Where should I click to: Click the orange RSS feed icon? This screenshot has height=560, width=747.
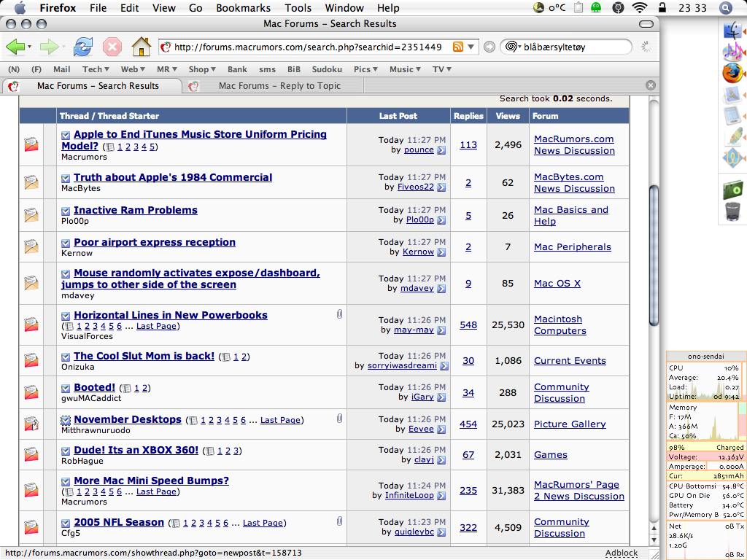click(x=458, y=47)
